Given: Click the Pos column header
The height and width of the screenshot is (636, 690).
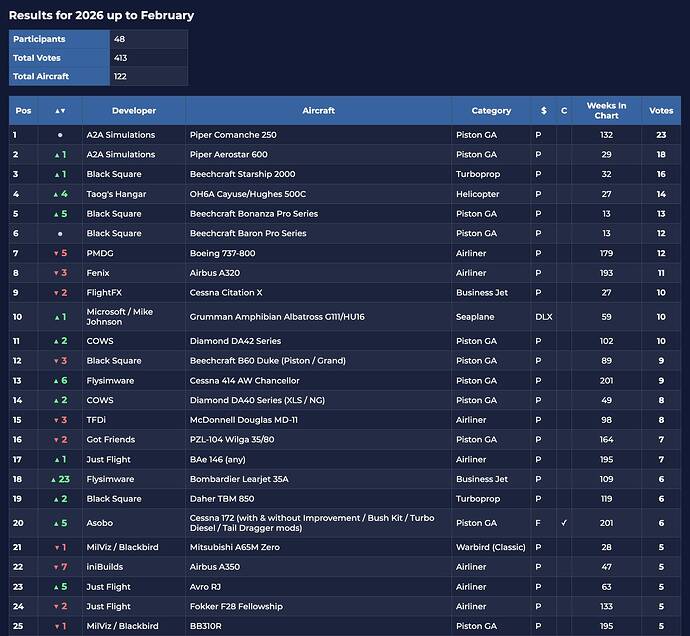Looking at the screenshot, I should (x=23, y=111).
